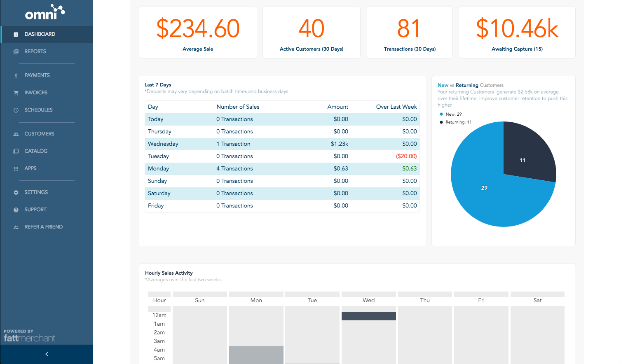
Task: Click the Apps grid icon
Action: point(16,169)
